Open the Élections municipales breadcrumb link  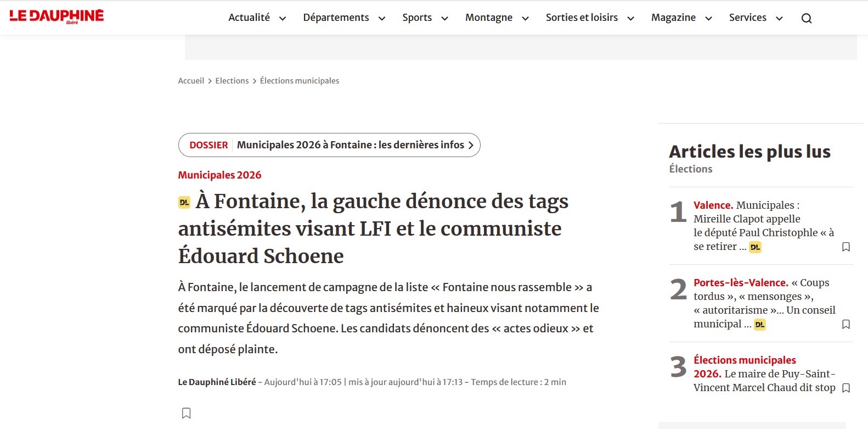pos(299,81)
